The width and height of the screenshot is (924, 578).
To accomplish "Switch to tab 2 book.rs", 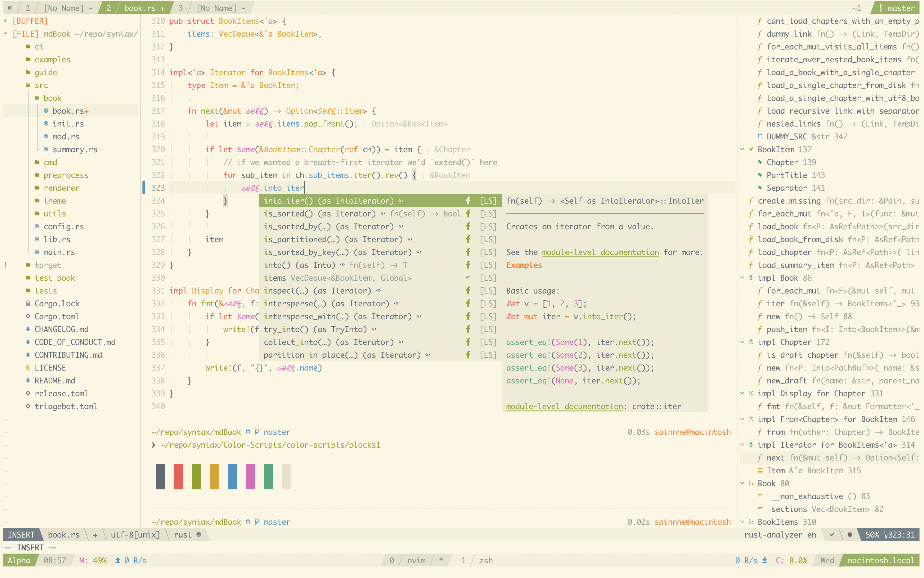I will point(136,8).
